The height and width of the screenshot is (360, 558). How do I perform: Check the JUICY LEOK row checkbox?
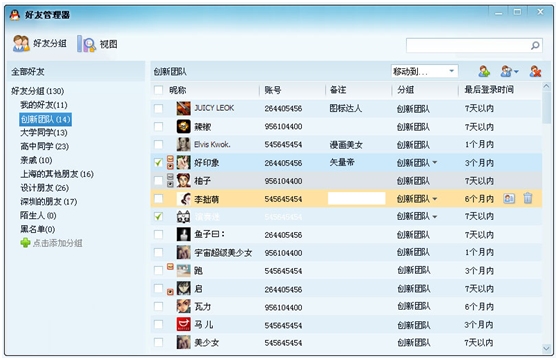pos(158,108)
